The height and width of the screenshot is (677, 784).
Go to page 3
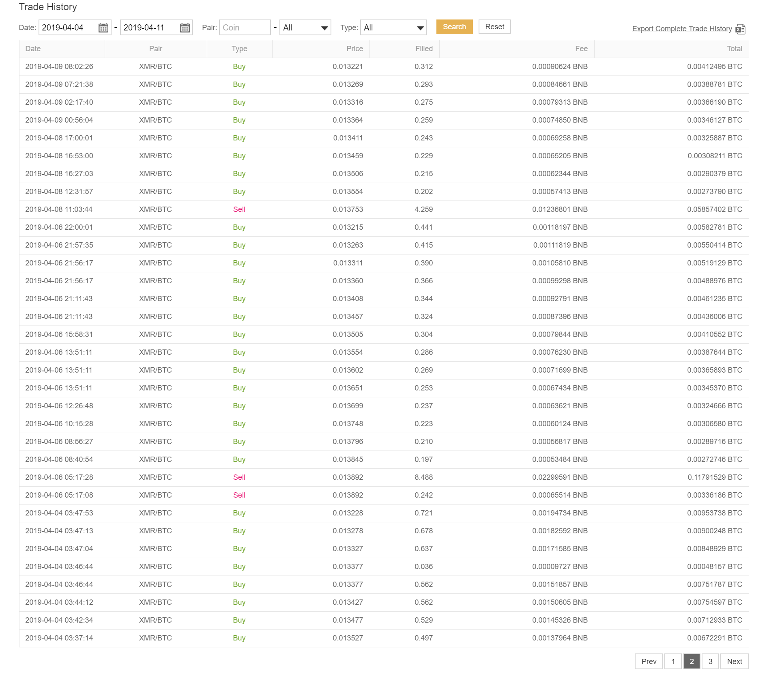[x=710, y=661]
